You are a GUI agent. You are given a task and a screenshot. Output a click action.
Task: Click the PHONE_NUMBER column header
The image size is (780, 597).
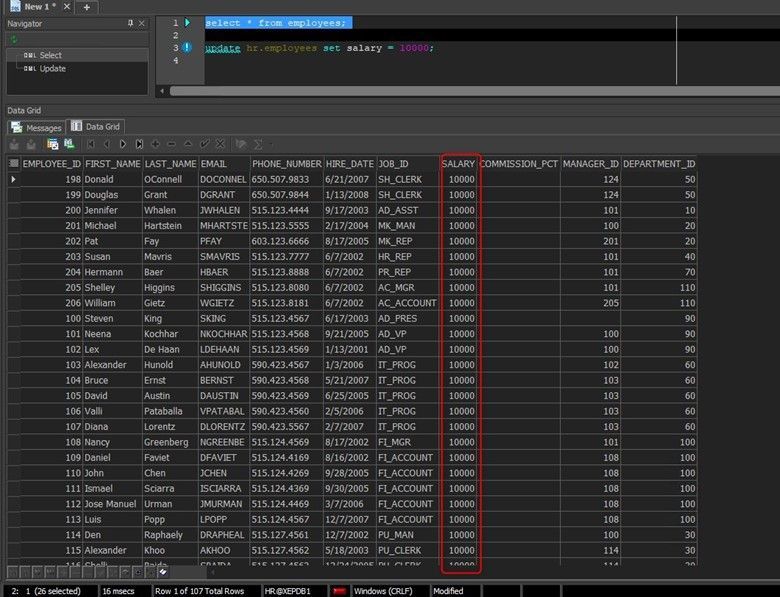pyautogui.click(x=287, y=164)
